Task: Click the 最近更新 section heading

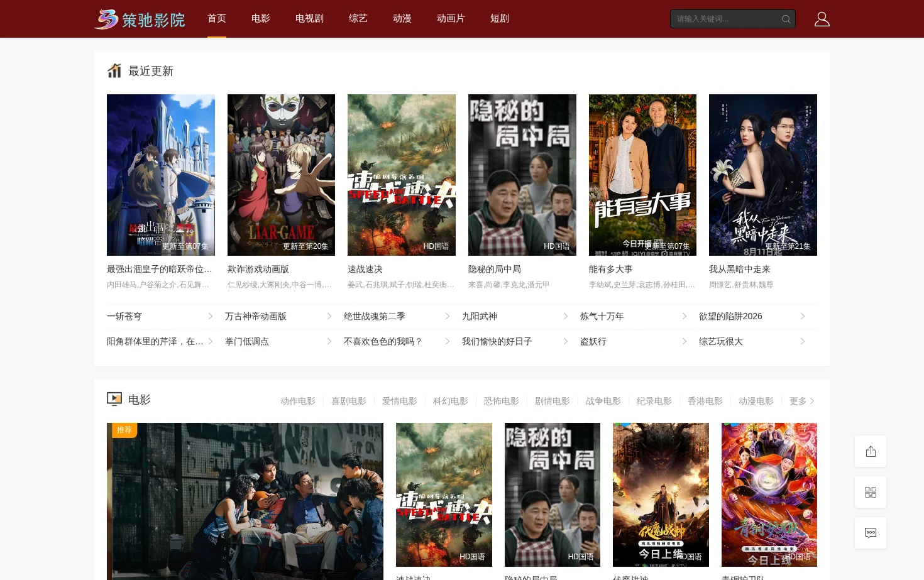Action: tap(151, 71)
